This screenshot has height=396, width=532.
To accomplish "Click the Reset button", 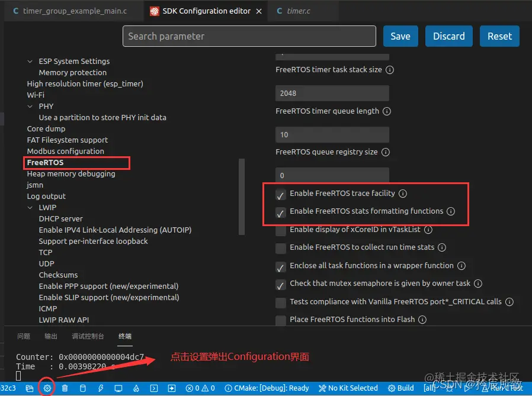I will 499,36.
